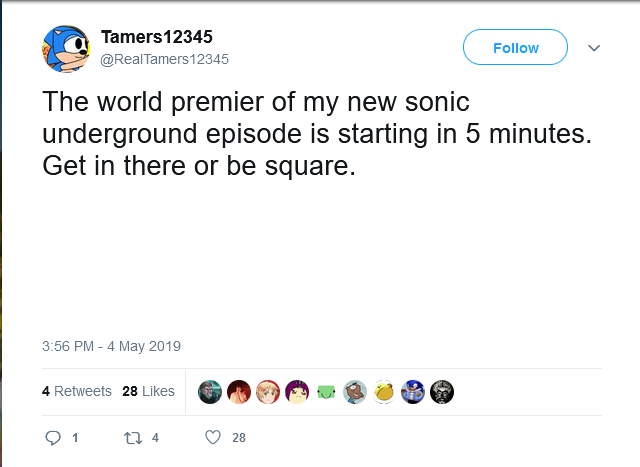Like the tweet with the heart icon

[212, 437]
